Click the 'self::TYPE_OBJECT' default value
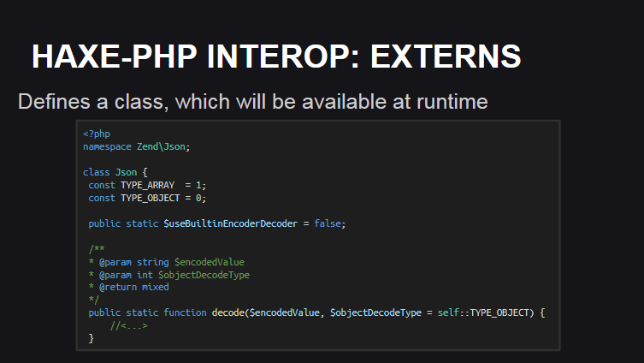The width and height of the screenshot is (644, 363). (483, 312)
